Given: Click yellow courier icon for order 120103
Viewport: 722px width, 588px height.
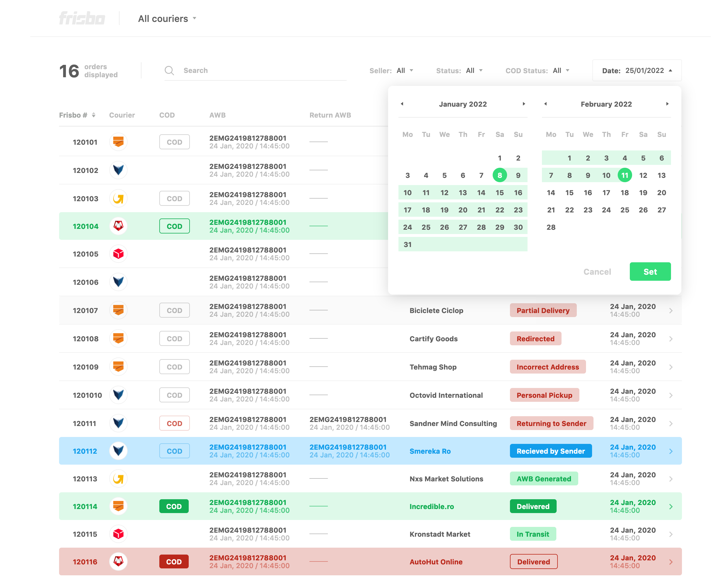Looking at the screenshot, I should coord(118,198).
